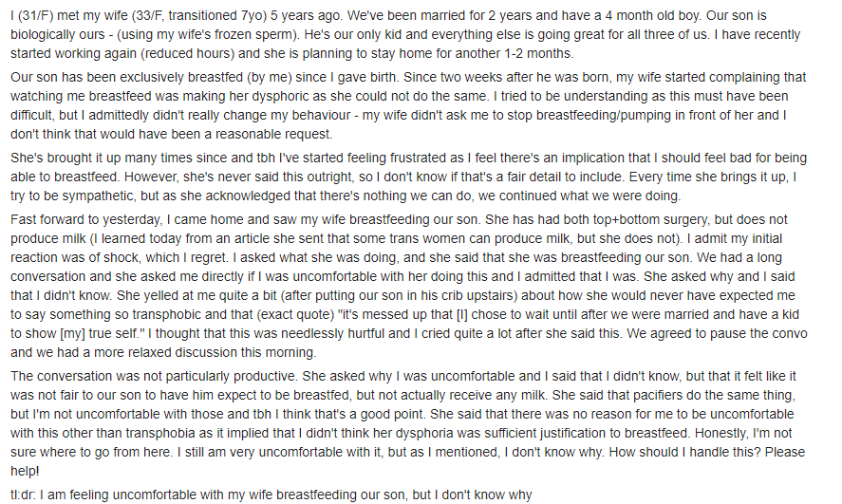Click the paragraph starting "The conversation was not"

[407, 423]
